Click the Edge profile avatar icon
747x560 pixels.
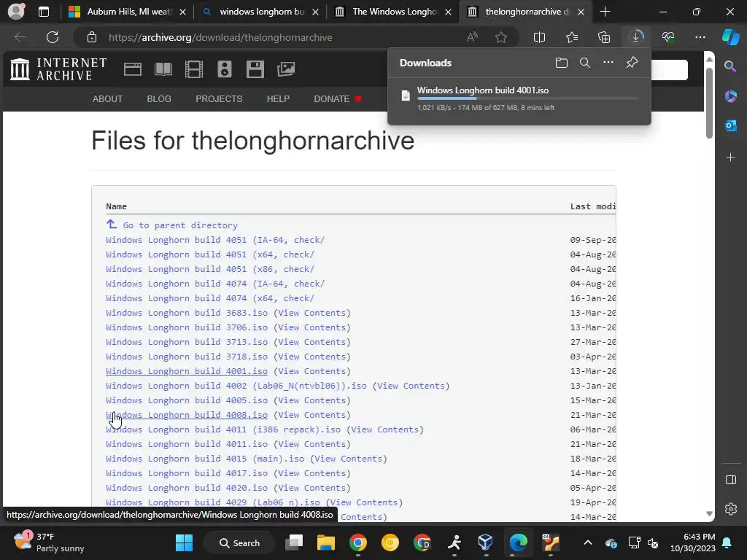(16, 12)
